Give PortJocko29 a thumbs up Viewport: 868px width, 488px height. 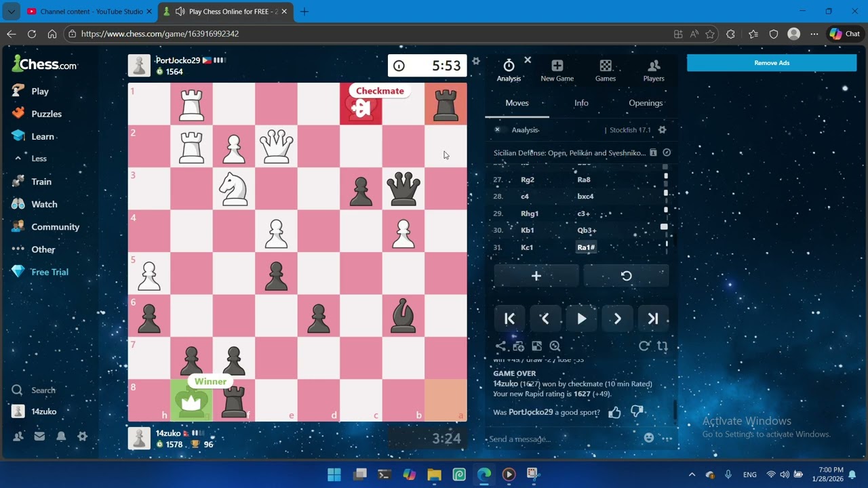614,412
